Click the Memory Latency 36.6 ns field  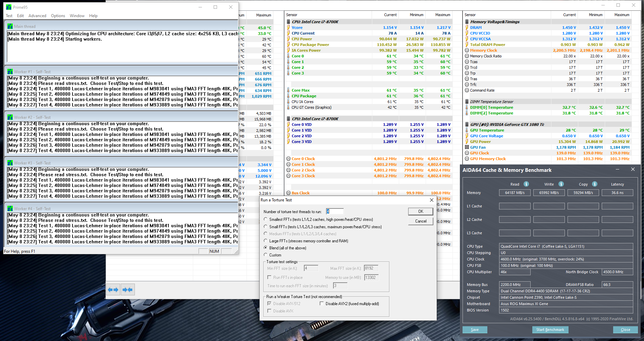point(618,193)
